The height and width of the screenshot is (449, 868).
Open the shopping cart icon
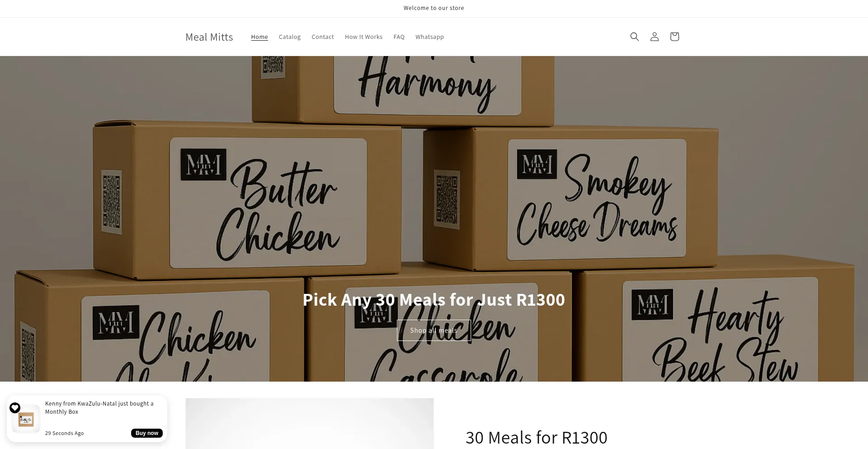pos(674,37)
